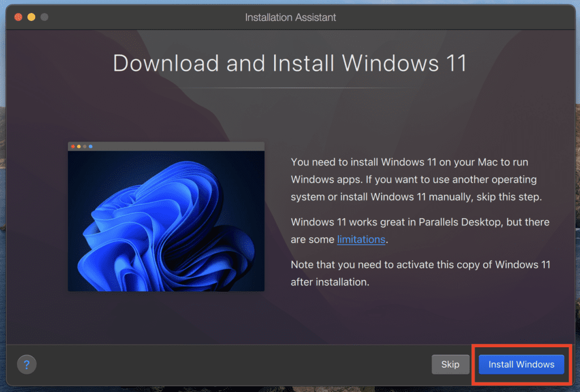
Task: Open help via the question mark icon
Action: 27,365
